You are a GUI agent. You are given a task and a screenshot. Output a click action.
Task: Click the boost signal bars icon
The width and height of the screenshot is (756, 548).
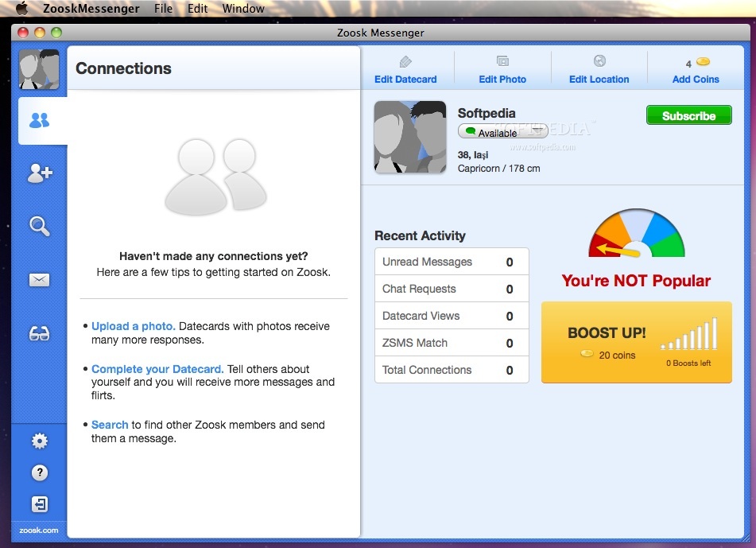click(689, 333)
